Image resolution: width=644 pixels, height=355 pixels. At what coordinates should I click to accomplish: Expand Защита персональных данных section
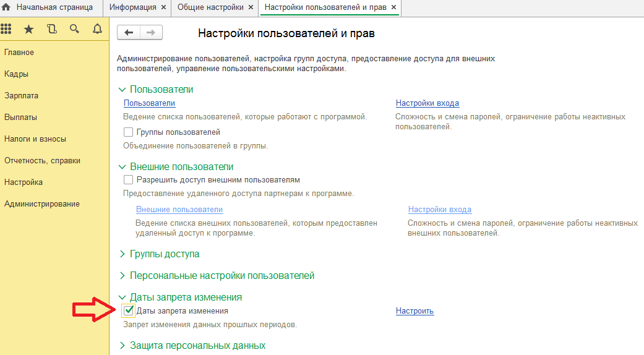[x=122, y=346]
